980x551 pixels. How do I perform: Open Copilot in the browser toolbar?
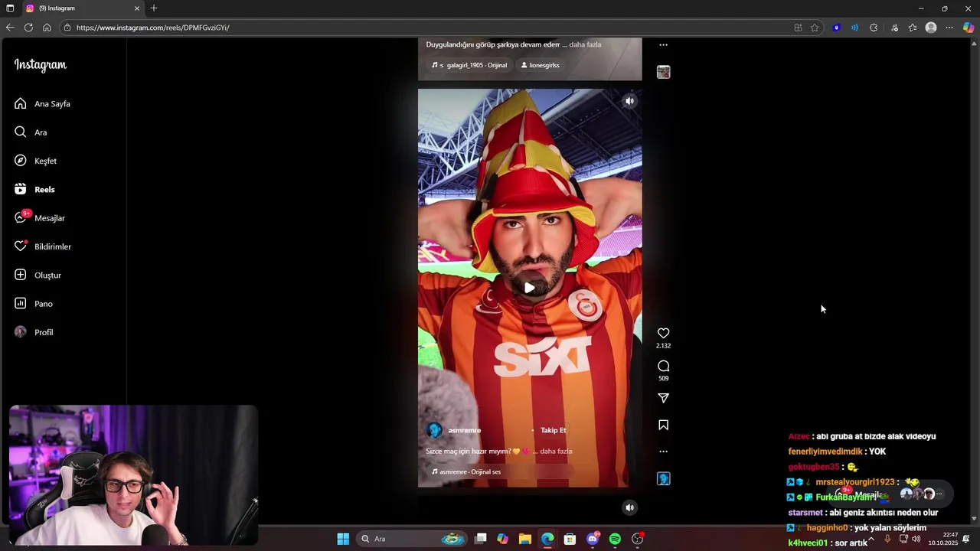(x=969, y=28)
